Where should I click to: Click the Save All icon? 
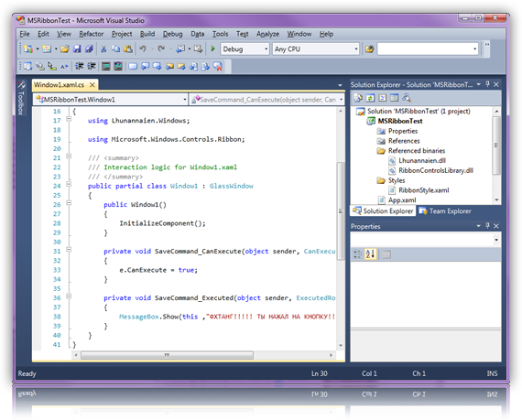(x=89, y=49)
